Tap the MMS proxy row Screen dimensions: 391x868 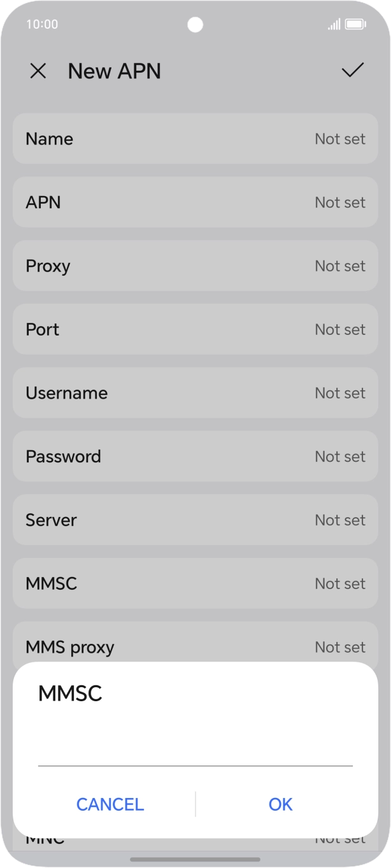[195, 647]
